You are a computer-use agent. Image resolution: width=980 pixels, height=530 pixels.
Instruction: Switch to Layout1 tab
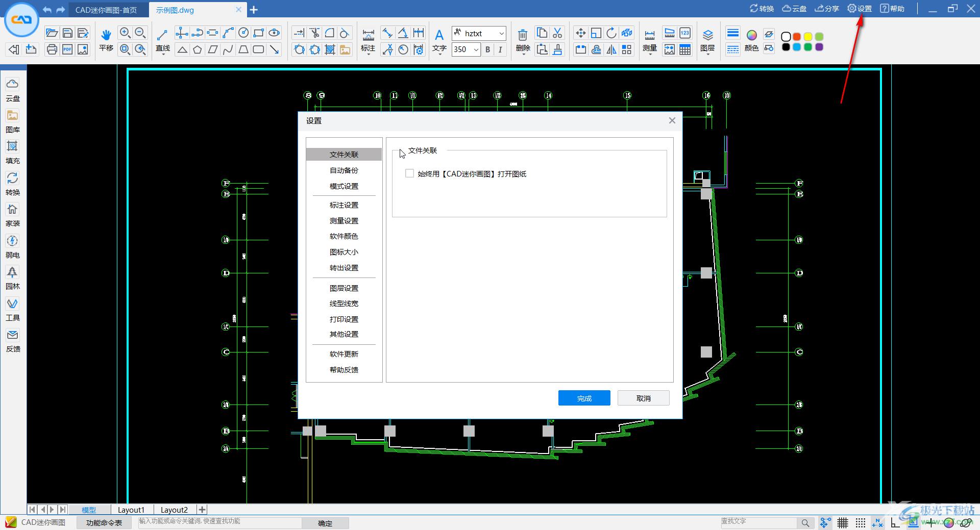pos(131,510)
